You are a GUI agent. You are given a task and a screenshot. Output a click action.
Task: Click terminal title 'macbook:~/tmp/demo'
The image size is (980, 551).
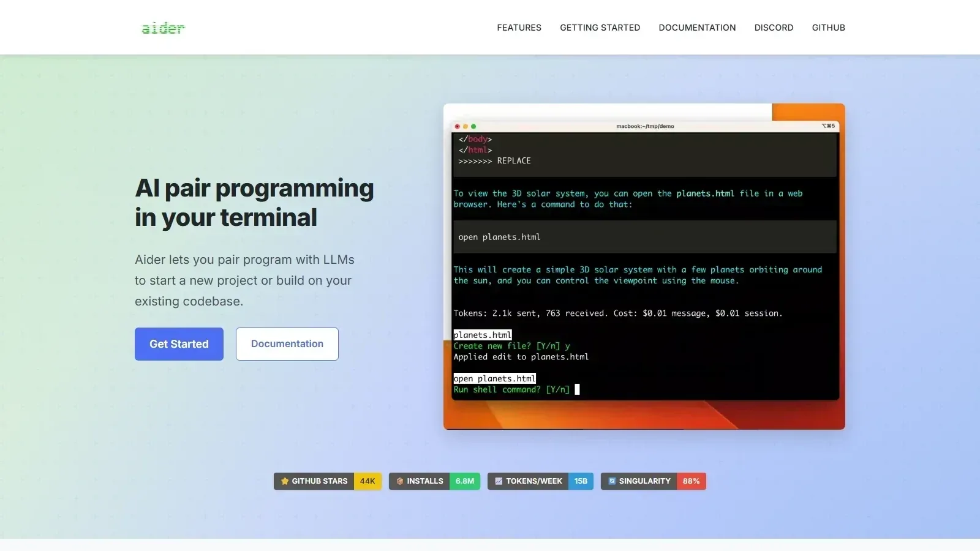coord(645,126)
